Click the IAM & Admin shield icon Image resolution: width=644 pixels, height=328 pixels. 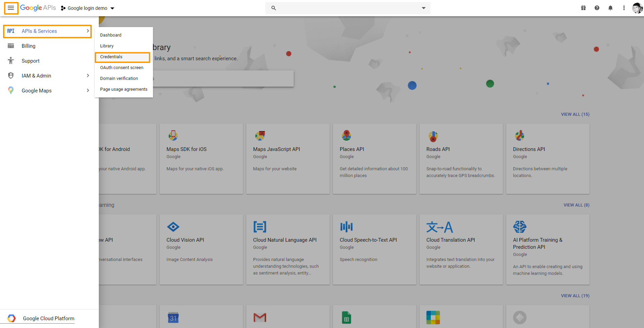click(11, 75)
